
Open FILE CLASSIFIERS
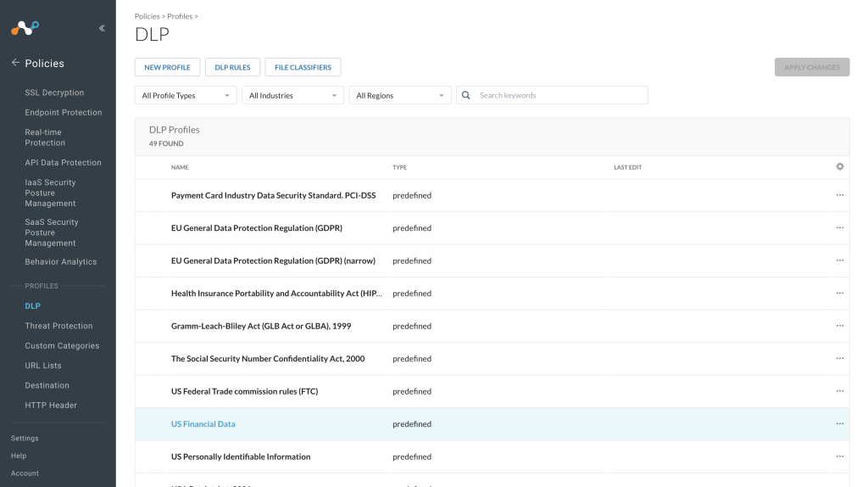[303, 67]
